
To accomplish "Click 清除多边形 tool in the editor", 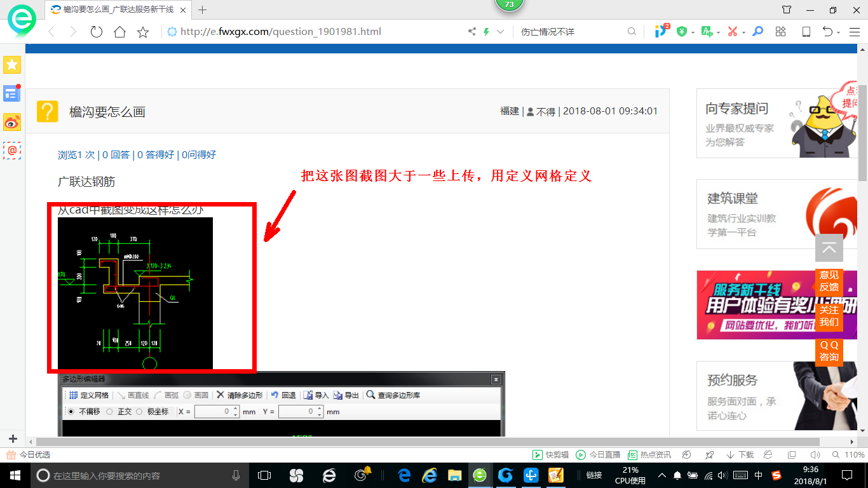I will pyautogui.click(x=240, y=395).
